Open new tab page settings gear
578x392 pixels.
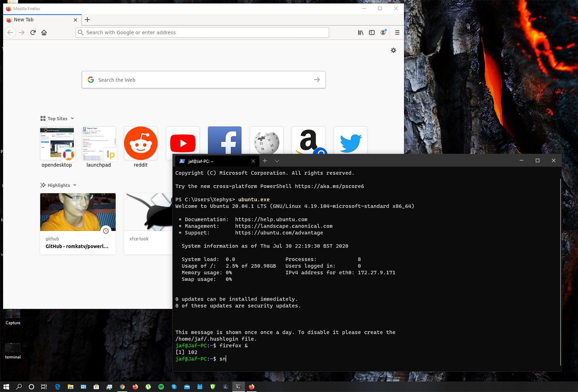click(393, 50)
